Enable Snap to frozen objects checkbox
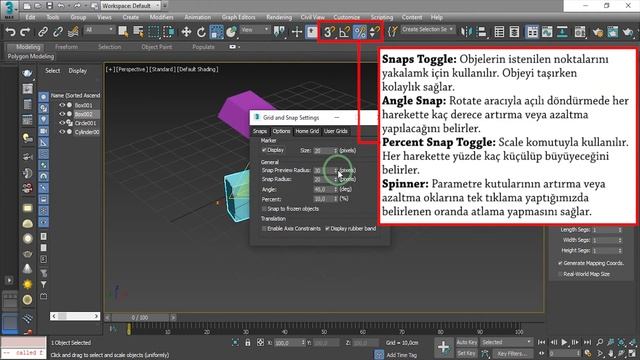The image size is (640, 360). click(x=264, y=209)
